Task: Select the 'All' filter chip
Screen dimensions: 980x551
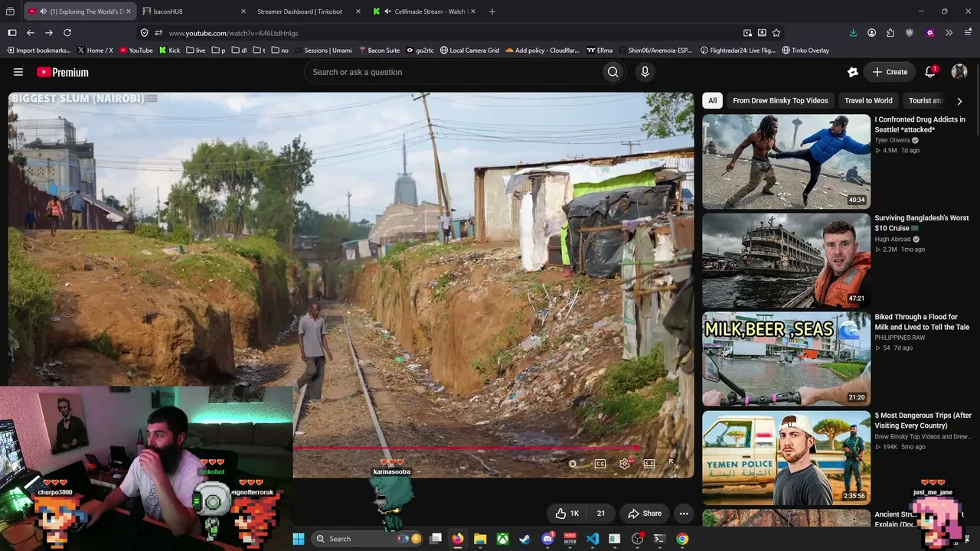Action: 712,100
